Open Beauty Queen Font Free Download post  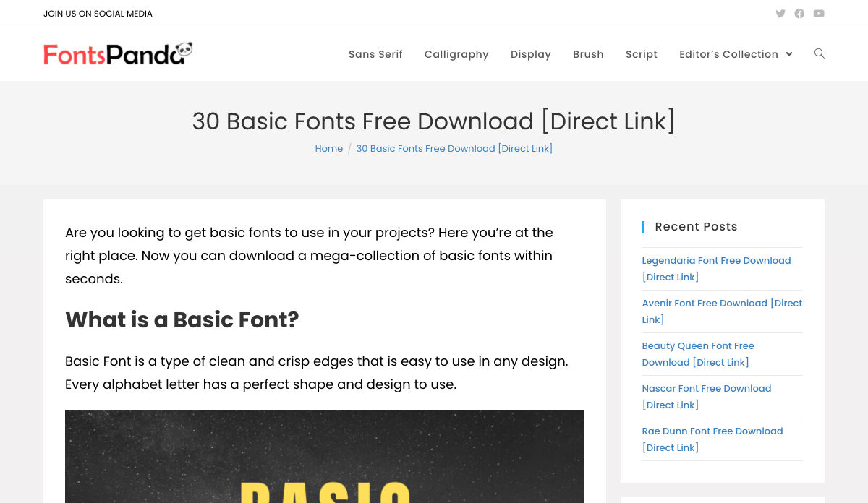698,346
